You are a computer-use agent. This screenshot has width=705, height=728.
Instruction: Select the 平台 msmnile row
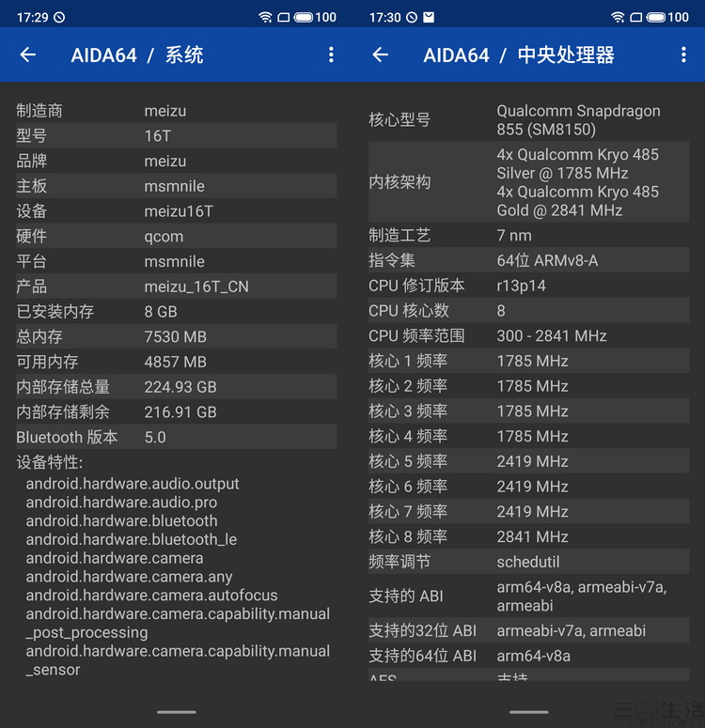[x=177, y=261]
